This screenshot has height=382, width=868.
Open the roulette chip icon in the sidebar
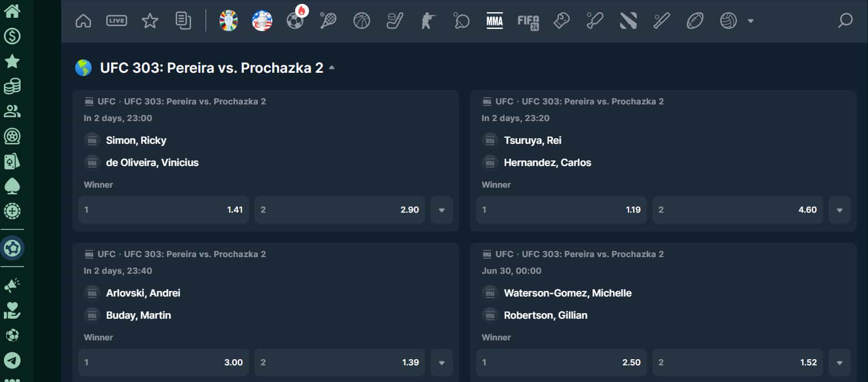pos(12,211)
